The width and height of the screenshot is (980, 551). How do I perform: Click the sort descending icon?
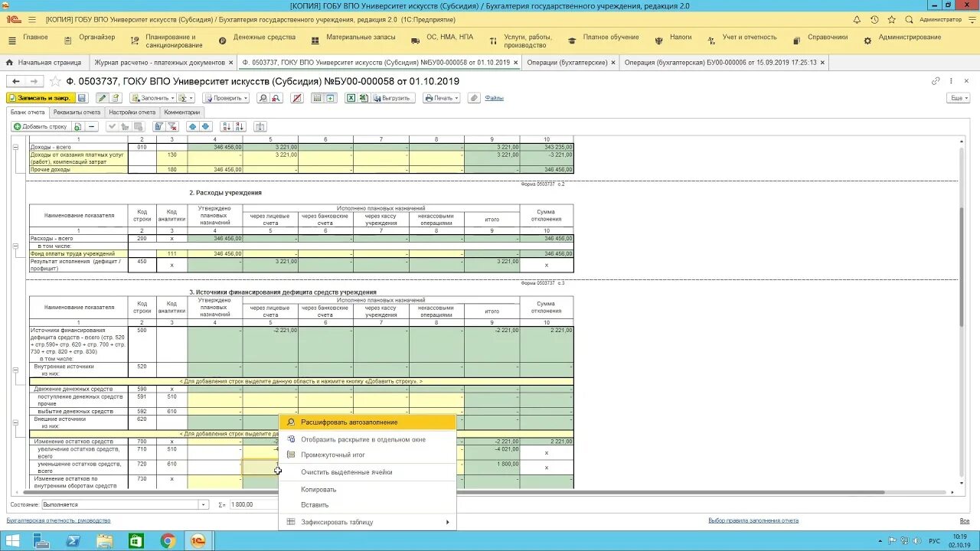click(240, 126)
